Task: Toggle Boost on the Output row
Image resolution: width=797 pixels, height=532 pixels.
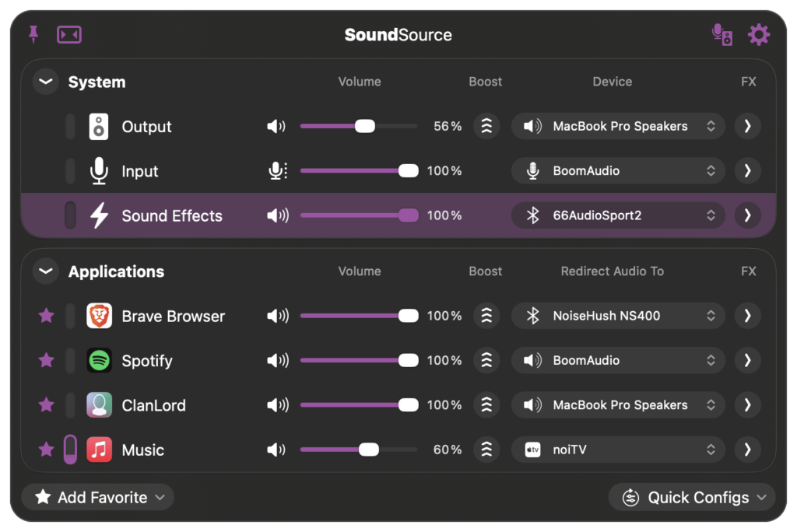Action: coord(486,126)
